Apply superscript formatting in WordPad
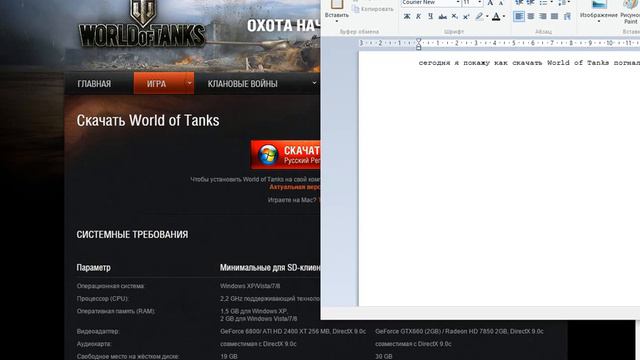The image size is (640, 360). tap(466, 17)
